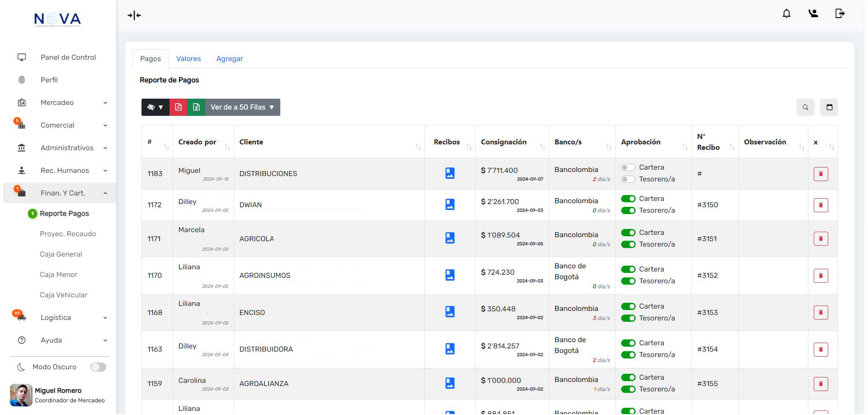The image size is (868, 415).
Task: Switch to the Agregar tab
Action: [230, 59]
